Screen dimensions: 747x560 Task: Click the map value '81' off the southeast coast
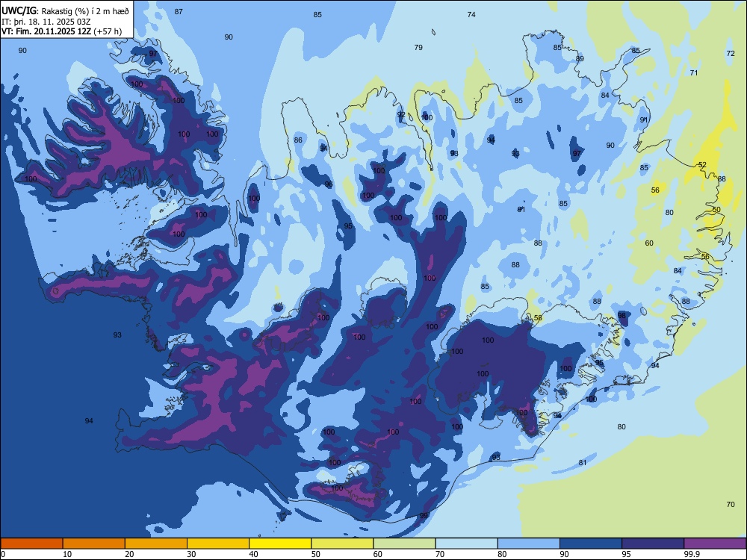point(583,463)
